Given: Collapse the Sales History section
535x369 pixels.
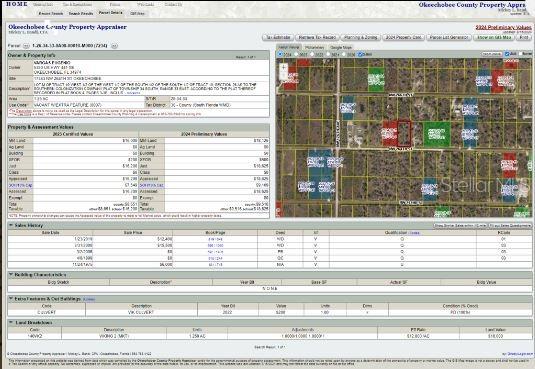Looking at the screenshot, I should (x=11, y=225).
